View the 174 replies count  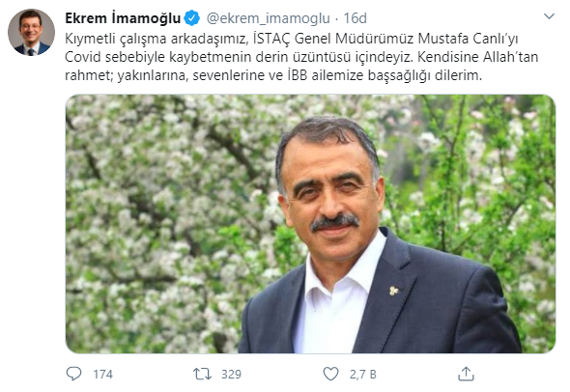tap(102, 375)
